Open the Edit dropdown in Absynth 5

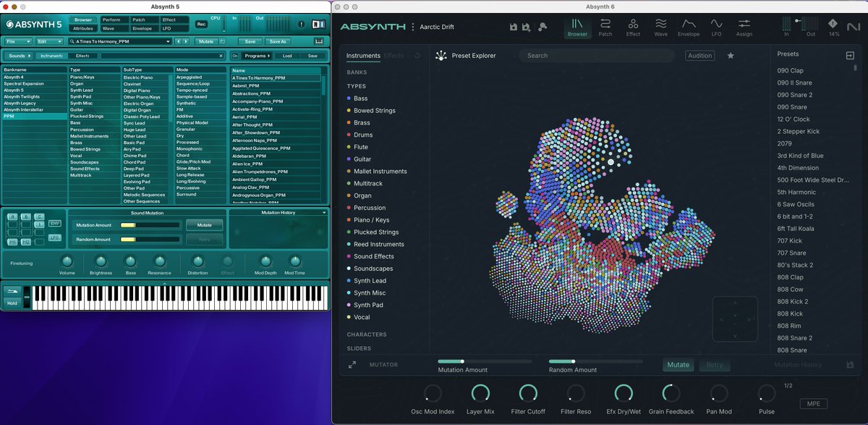(x=50, y=41)
